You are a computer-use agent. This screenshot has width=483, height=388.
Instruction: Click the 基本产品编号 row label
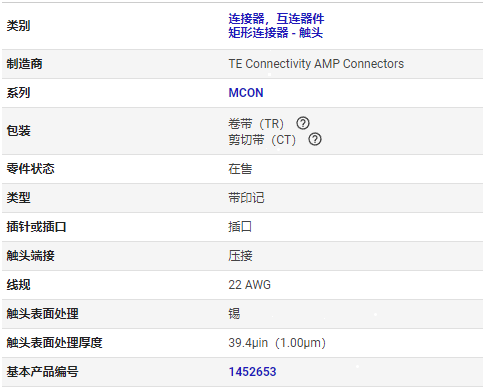(x=42, y=372)
